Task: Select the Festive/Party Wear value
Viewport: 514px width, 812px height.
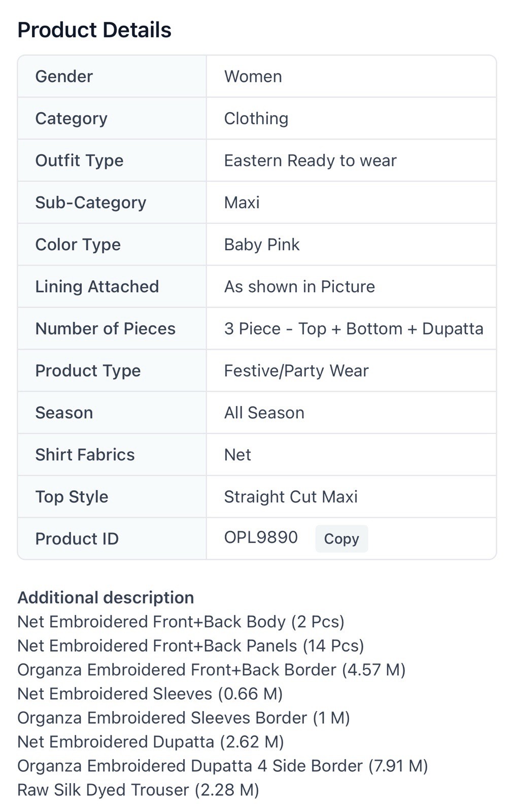Action: (296, 371)
